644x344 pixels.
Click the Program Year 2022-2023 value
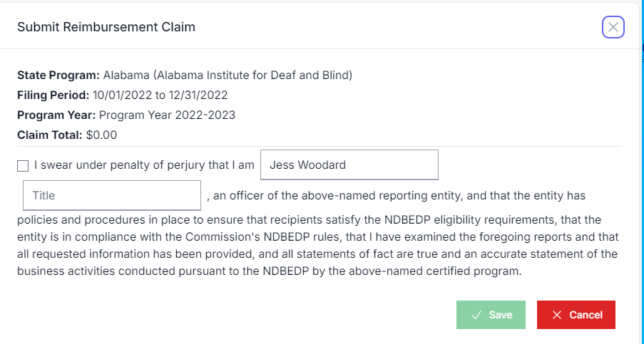click(167, 115)
